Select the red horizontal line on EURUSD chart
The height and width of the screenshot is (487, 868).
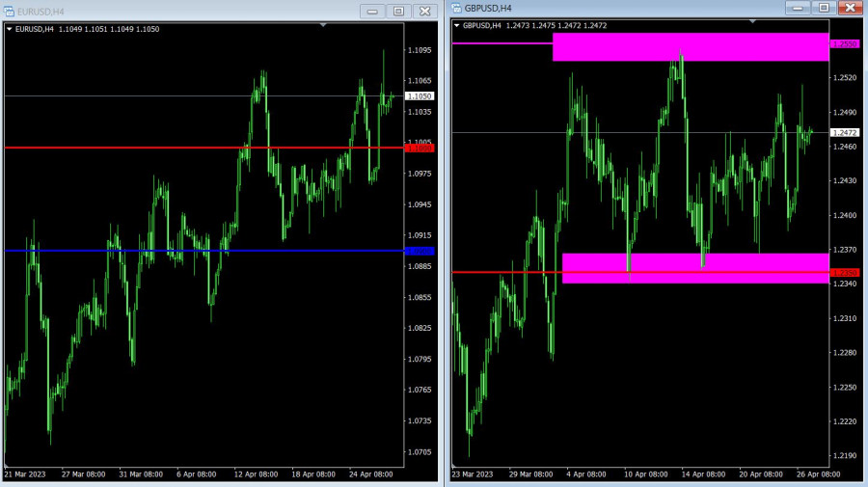point(203,148)
